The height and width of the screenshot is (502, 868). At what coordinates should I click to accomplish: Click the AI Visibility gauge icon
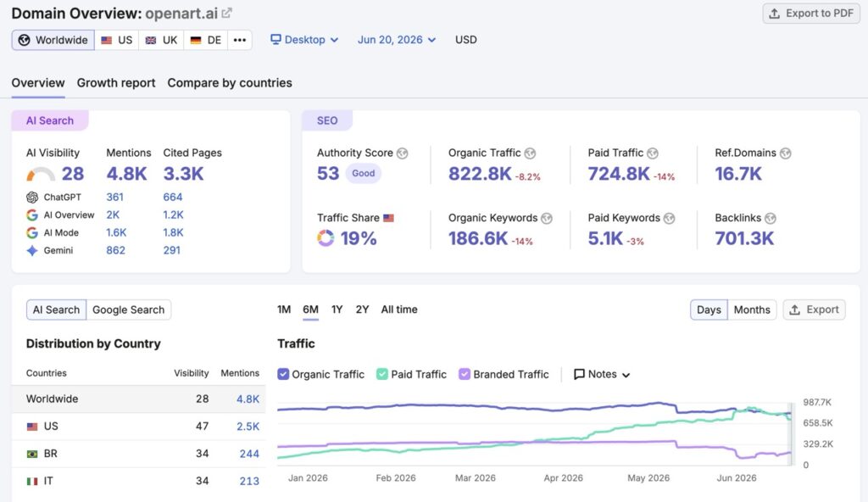click(x=41, y=174)
